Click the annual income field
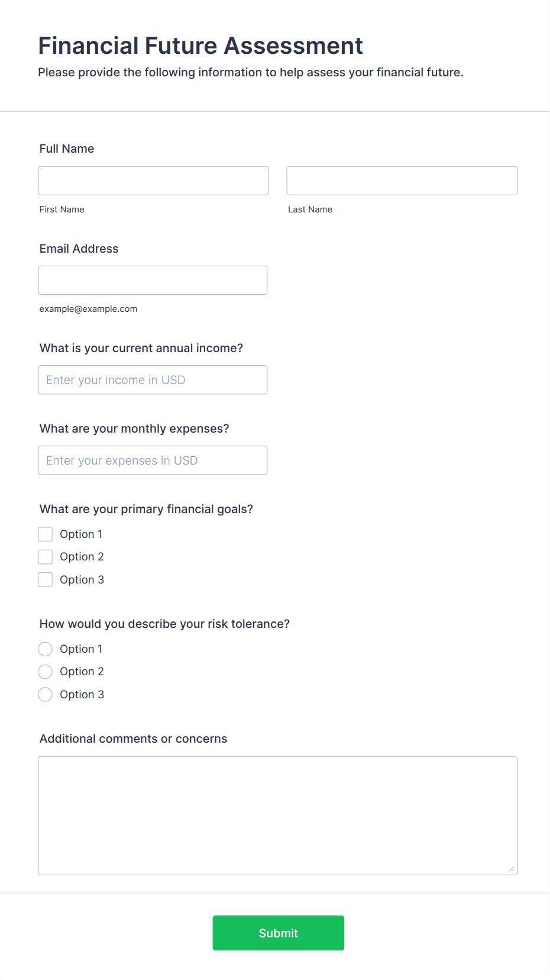550x980 pixels. pos(153,380)
